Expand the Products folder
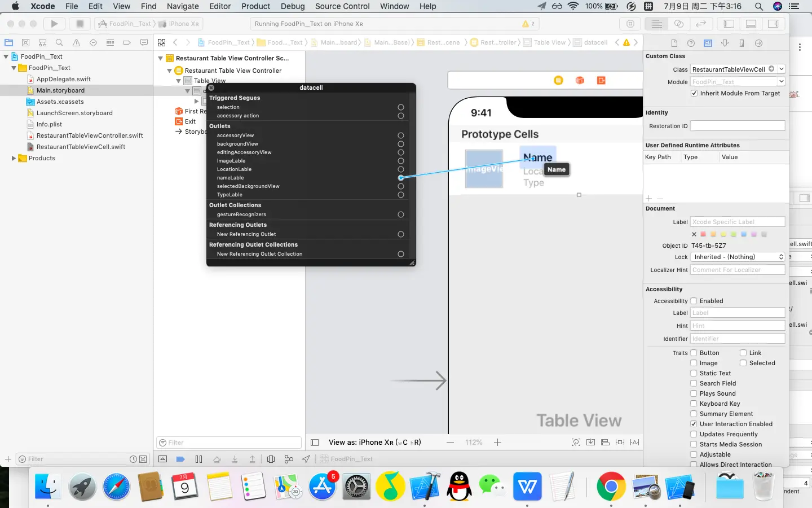The image size is (812, 508). [14, 158]
